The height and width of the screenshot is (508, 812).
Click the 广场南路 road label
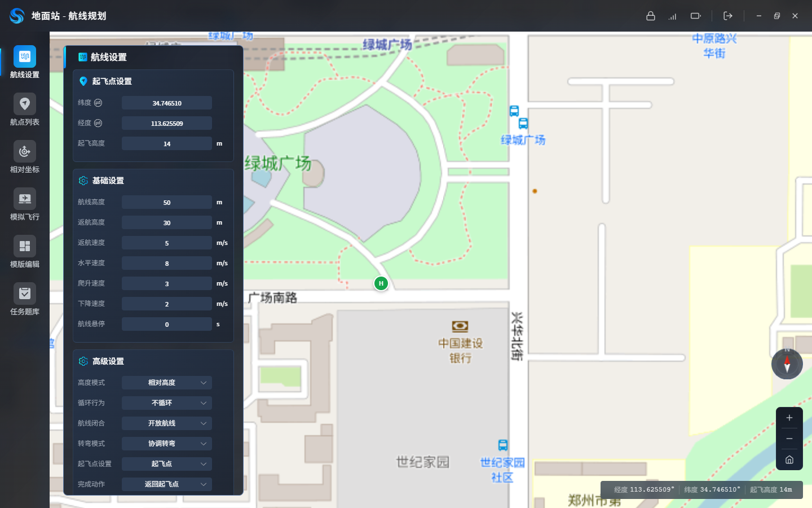click(272, 297)
